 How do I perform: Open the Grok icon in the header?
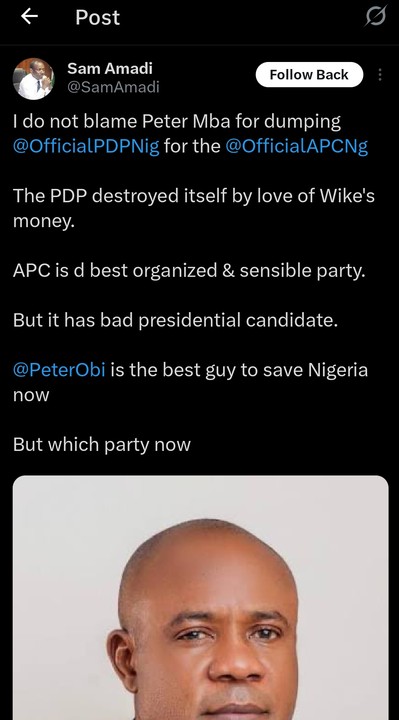tap(376, 17)
